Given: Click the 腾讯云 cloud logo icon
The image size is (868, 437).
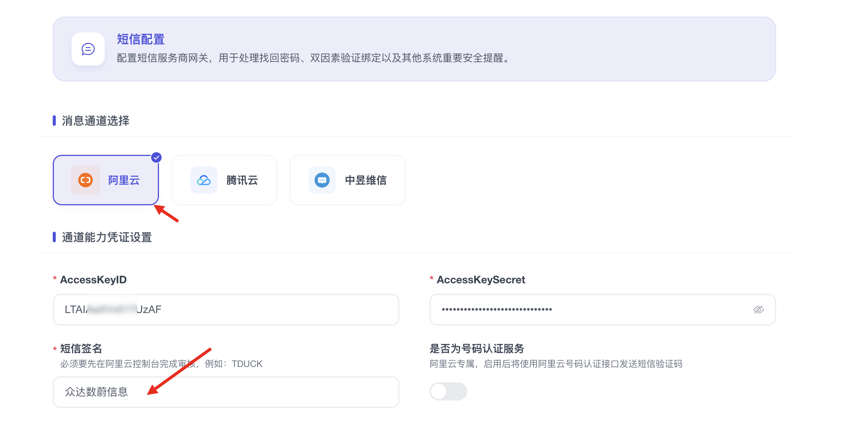Looking at the screenshot, I should click(x=204, y=180).
